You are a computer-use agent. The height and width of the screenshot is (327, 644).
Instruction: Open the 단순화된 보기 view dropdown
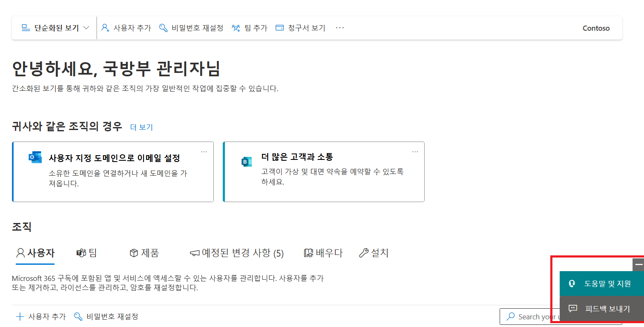click(x=55, y=28)
